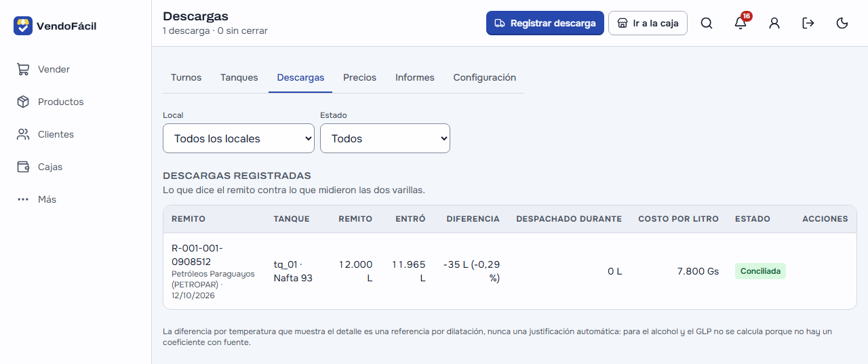This screenshot has height=364, width=868.
Task: Click entró value 11.965 L
Action: 409,271
